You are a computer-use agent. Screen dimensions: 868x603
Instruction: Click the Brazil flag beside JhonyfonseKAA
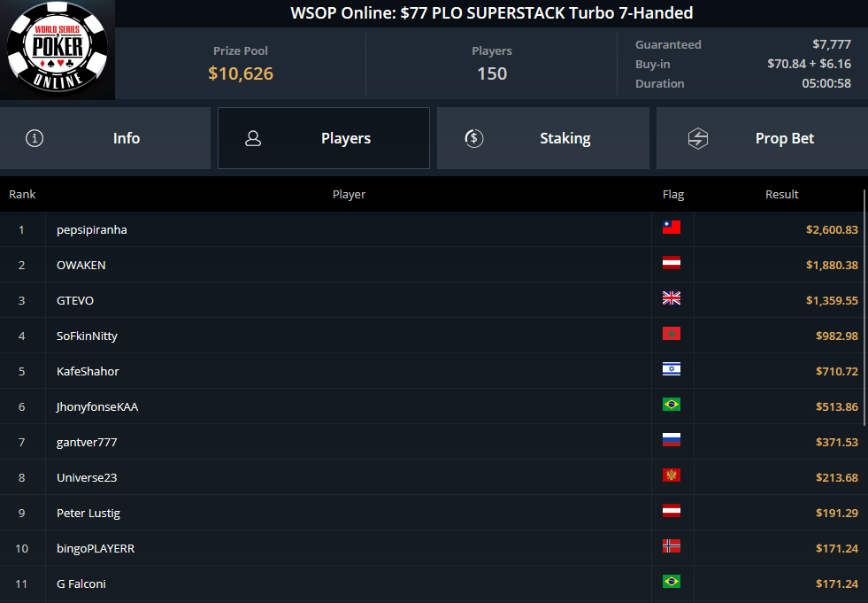[672, 405]
